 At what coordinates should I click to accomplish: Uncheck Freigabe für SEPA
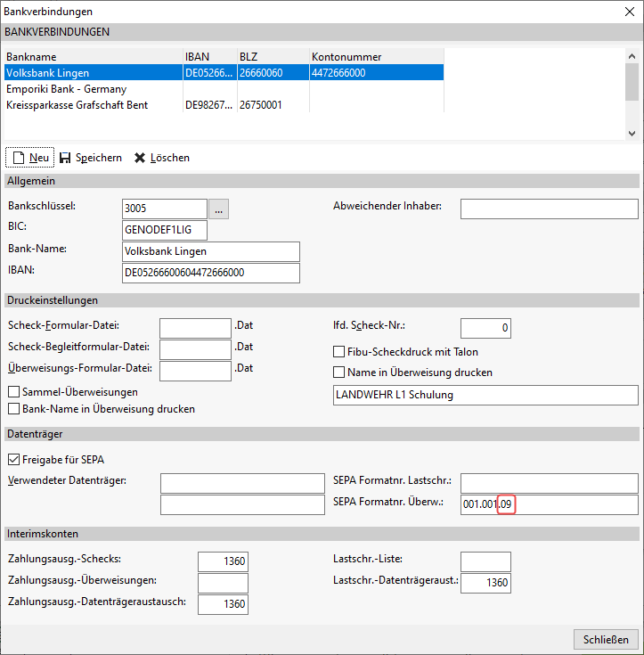click(14, 460)
